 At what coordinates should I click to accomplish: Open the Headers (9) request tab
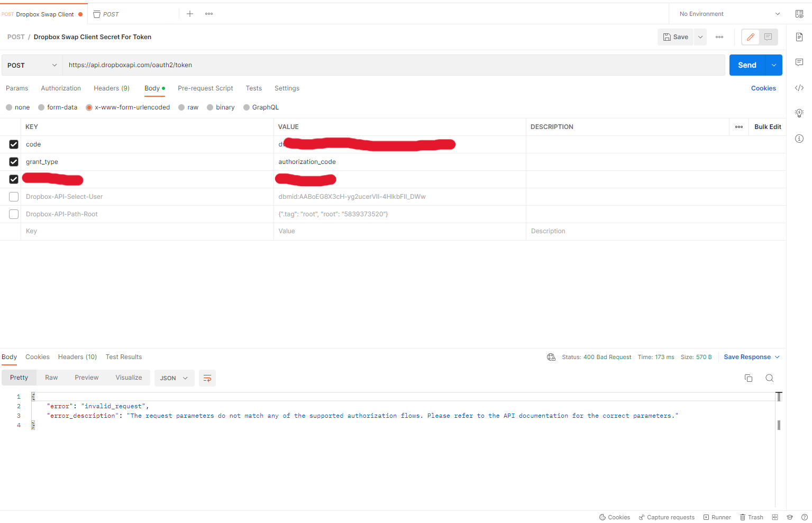click(x=112, y=88)
